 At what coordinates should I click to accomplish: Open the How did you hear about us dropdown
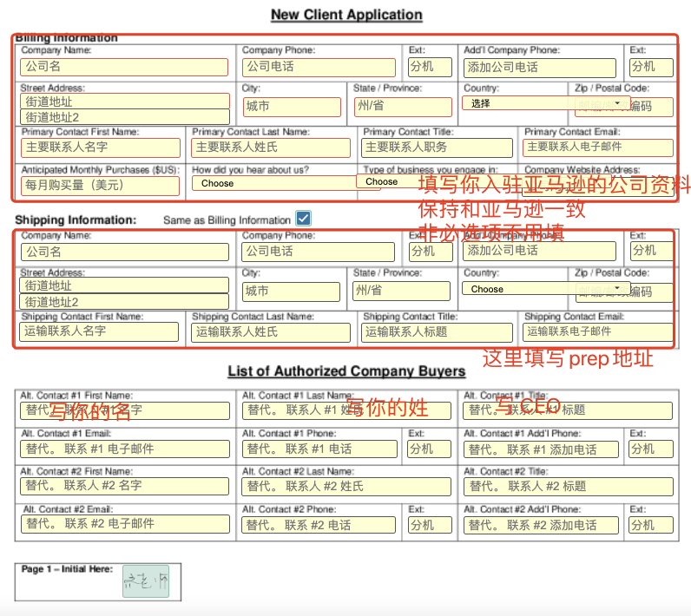[x=286, y=183]
